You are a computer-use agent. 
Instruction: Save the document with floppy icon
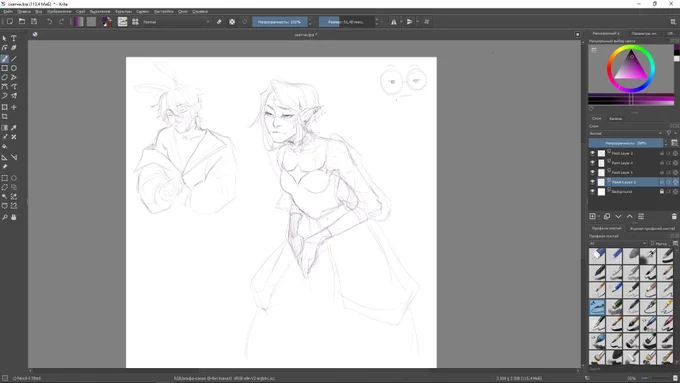pos(34,22)
